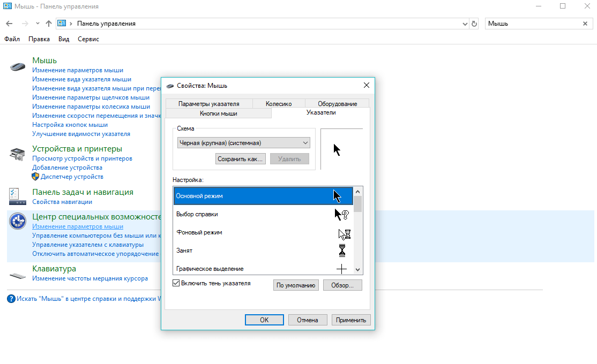
Task: Click the Keyboard category icon
Action: [18, 276]
